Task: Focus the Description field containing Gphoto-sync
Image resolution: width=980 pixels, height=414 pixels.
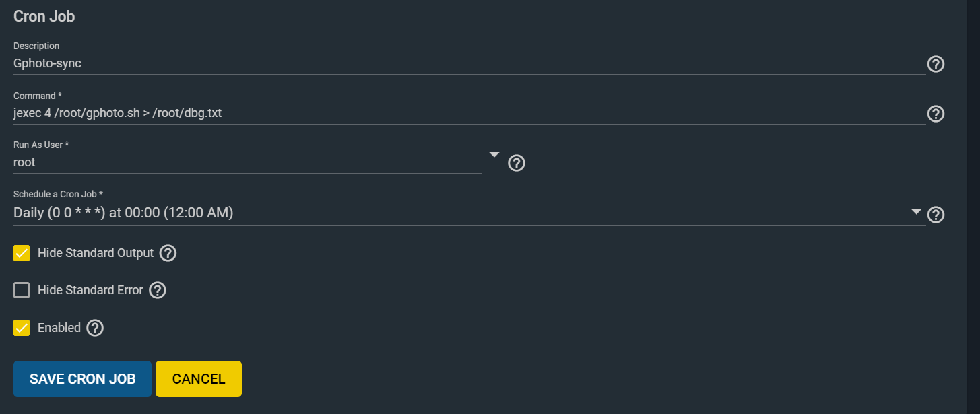Action: [469, 64]
